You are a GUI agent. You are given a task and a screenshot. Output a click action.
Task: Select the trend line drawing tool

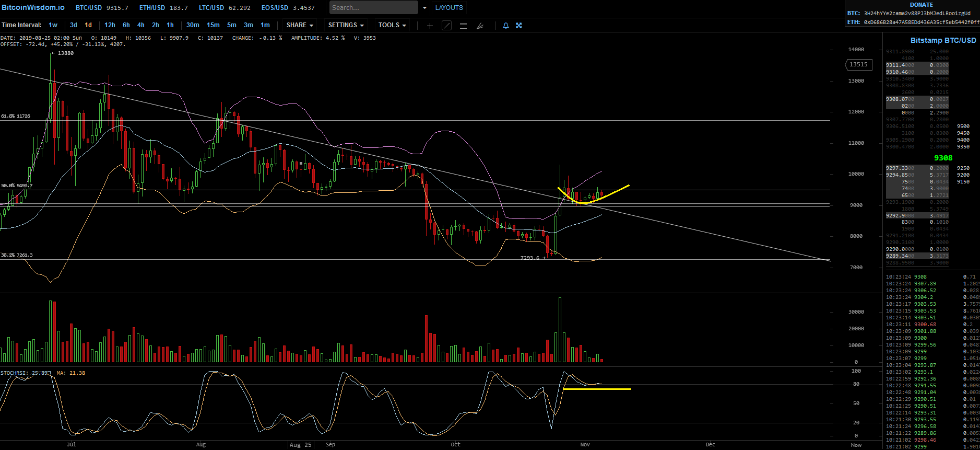click(446, 26)
